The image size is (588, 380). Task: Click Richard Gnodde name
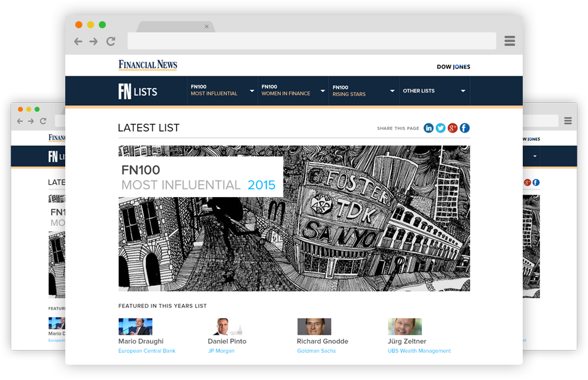322,341
